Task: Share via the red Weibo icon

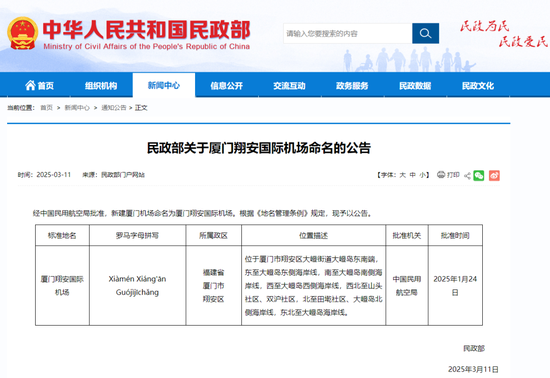Action: (x=494, y=175)
